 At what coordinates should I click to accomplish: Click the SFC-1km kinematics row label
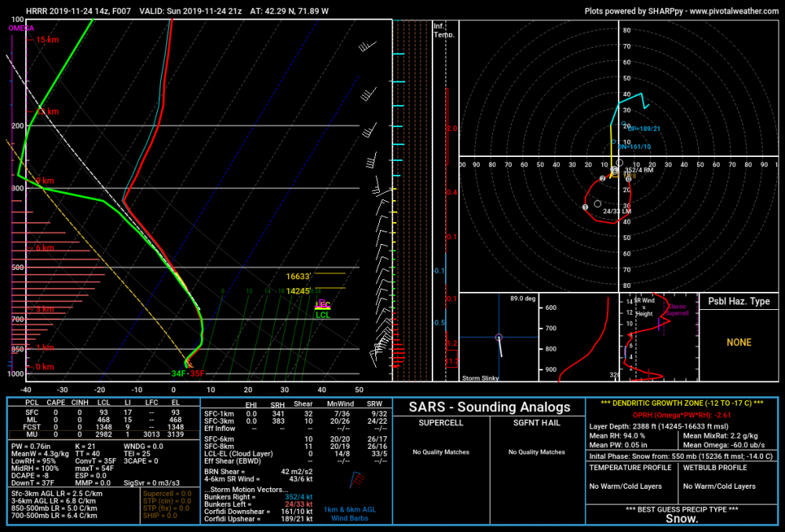point(219,414)
